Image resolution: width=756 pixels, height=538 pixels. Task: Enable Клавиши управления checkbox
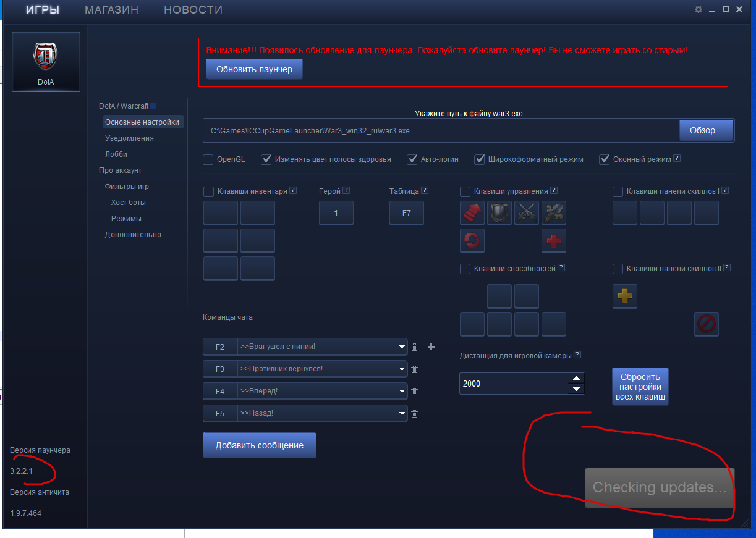pos(465,191)
